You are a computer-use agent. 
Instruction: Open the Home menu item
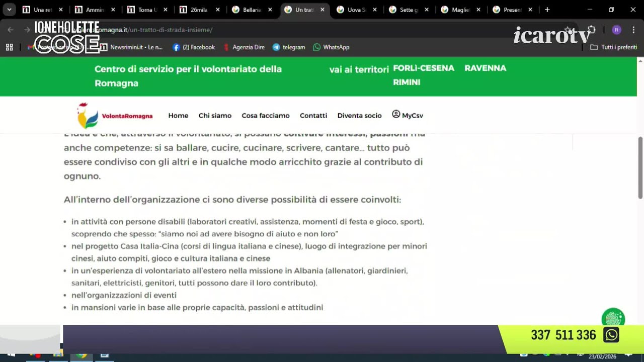178,116
